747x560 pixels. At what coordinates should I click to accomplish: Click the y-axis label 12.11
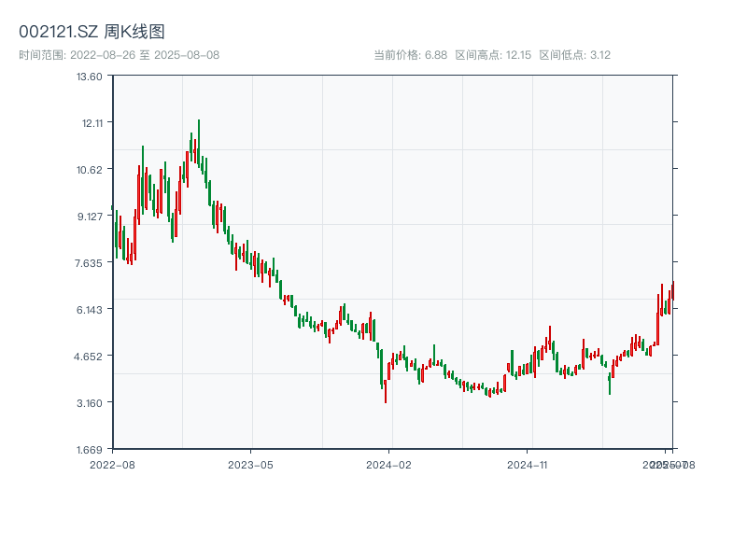point(92,123)
